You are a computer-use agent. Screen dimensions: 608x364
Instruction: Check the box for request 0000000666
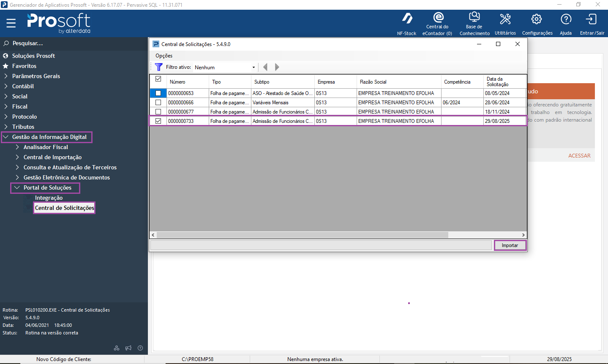158,103
